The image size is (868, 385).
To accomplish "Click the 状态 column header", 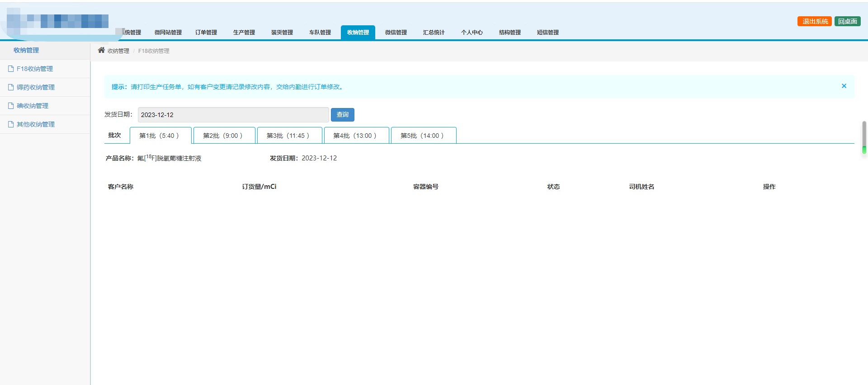I will click(x=553, y=187).
